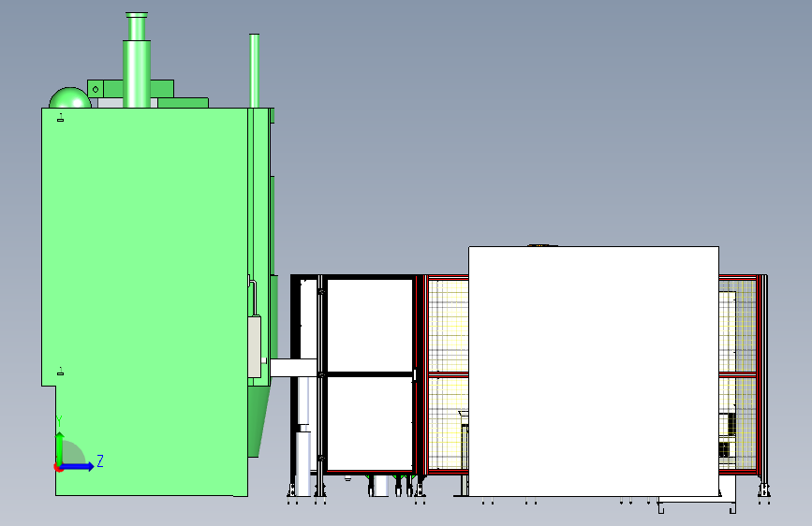The height and width of the screenshot is (526, 812).
Task: Select the upper yellow mesh panel left of white box
Action: (449, 326)
